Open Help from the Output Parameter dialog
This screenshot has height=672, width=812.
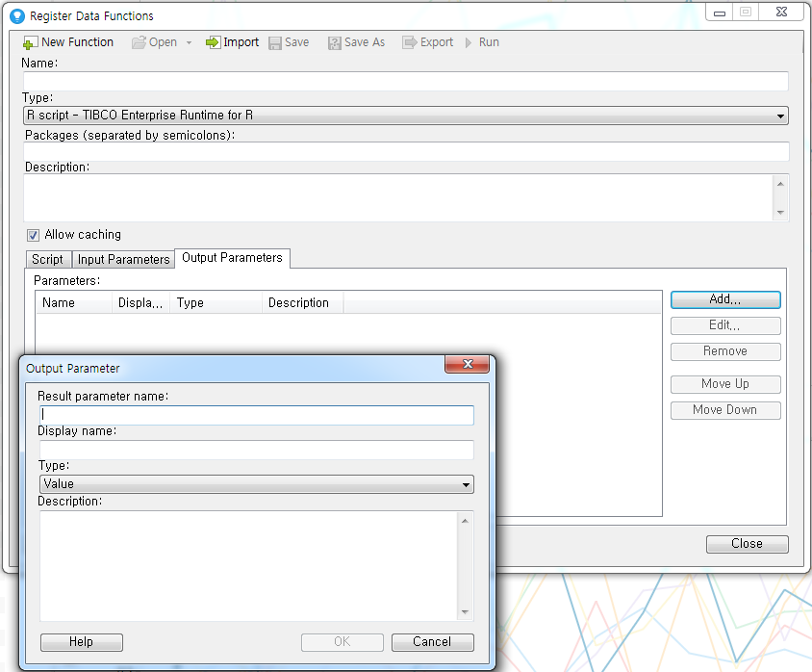pyautogui.click(x=81, y=642)
